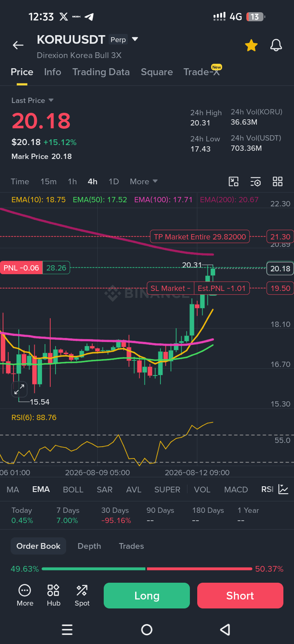Select the Price tab

(x=22, y=72)
